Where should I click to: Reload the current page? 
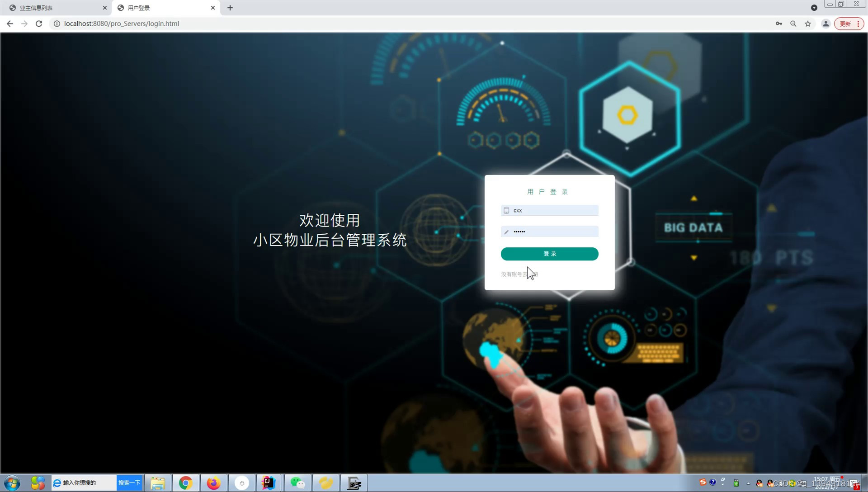click(39, 24)
